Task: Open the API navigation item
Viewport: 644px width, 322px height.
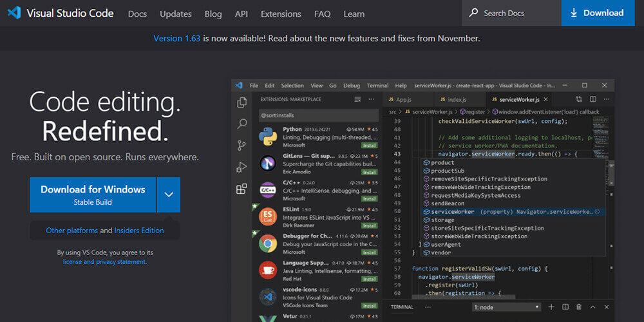Action: pos(241,14)
